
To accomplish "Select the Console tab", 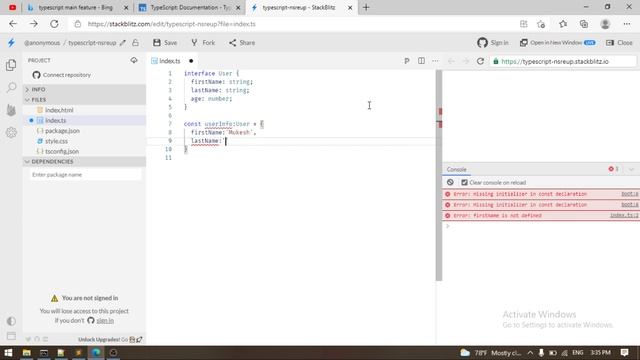I will pyautogui.click(x=456, y=169).
